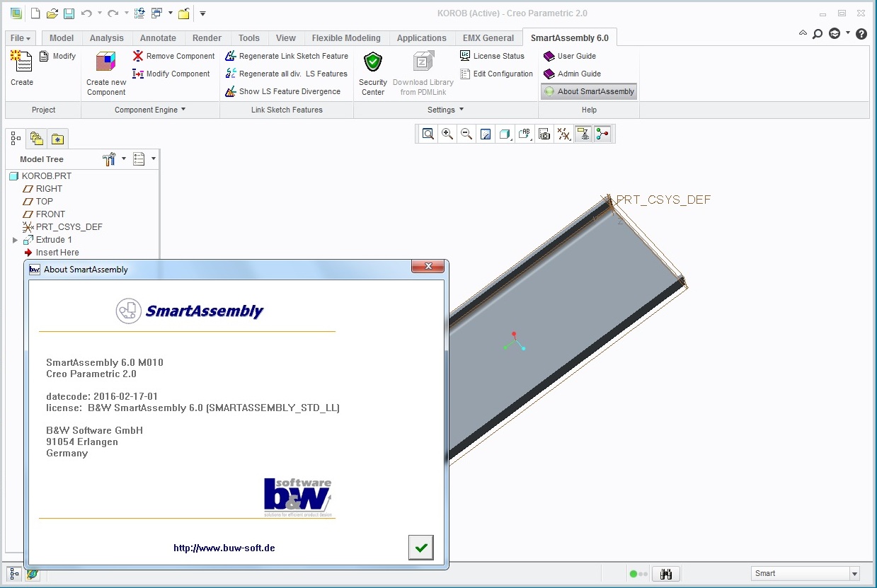
Task: Click License Status
Action: click(492, 56)
